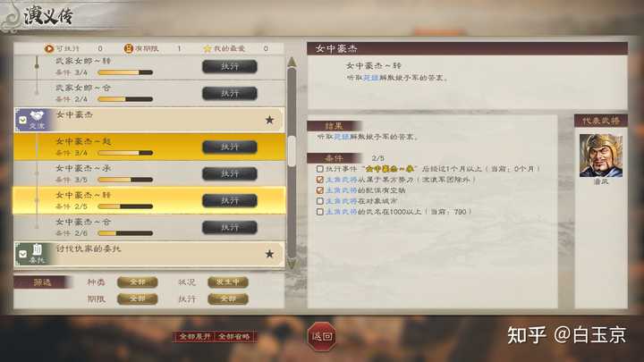Open the 状况 filter set to 发生中
This screenshot has width=644, height=362.
click(x=228, y=282)
